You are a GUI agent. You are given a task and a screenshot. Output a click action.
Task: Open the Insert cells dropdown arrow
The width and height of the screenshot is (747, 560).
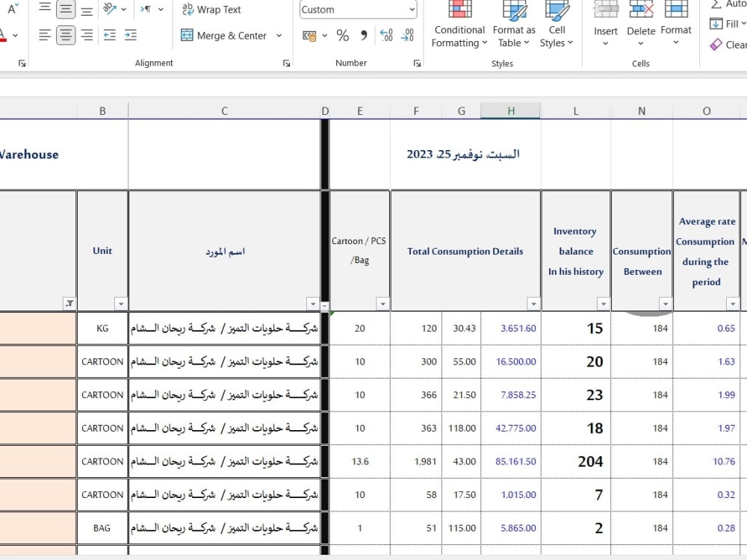point(606,43)
